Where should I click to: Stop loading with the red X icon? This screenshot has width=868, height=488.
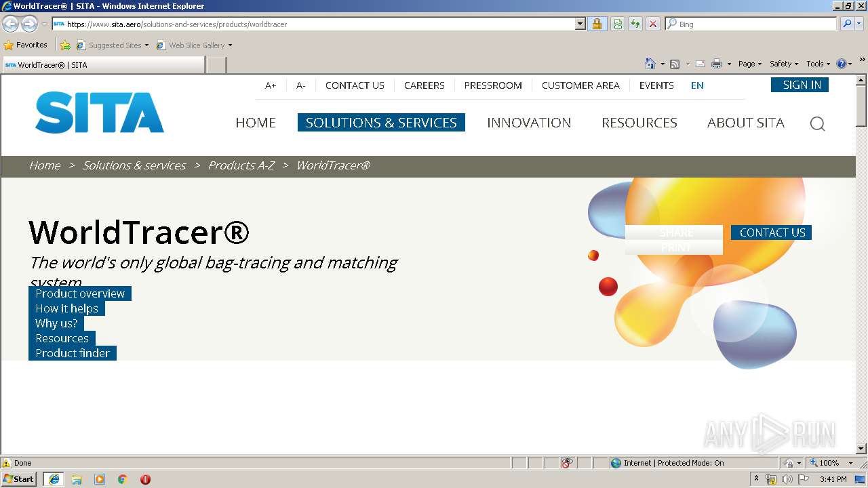pyautogui.click(x=653, y=24)
